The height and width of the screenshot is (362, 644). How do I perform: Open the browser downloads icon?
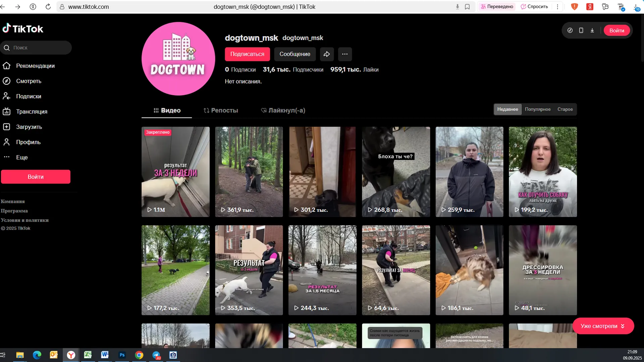click(636, 7)
